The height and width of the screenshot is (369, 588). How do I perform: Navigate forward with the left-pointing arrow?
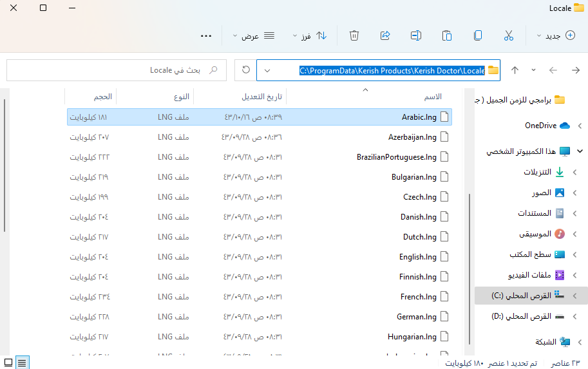click(x=553, y=70)
